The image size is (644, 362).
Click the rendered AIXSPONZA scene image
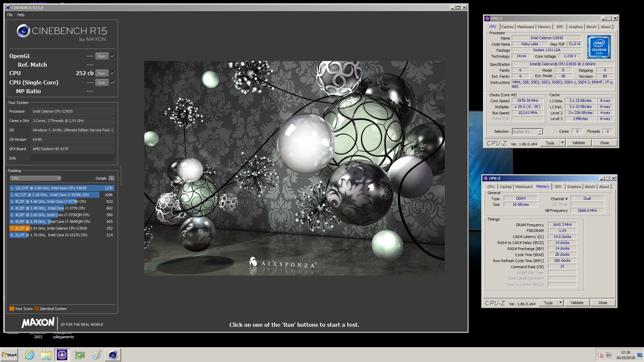(x=294, y=168)
